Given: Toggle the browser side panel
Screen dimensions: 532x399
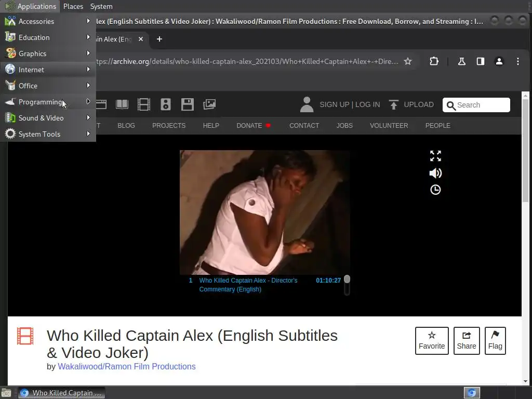Looking at the screenshot, I should click(481, 61).
